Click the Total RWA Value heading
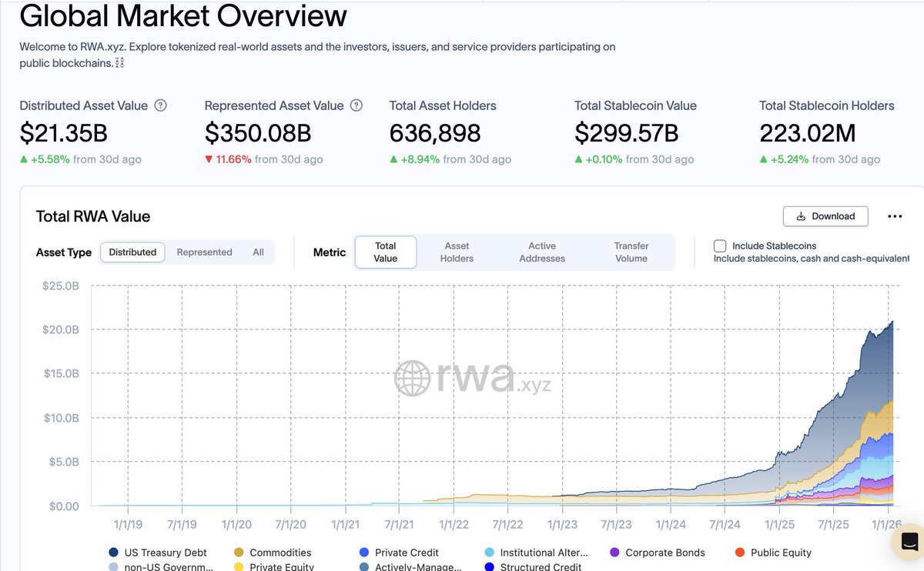 [93, 216]
